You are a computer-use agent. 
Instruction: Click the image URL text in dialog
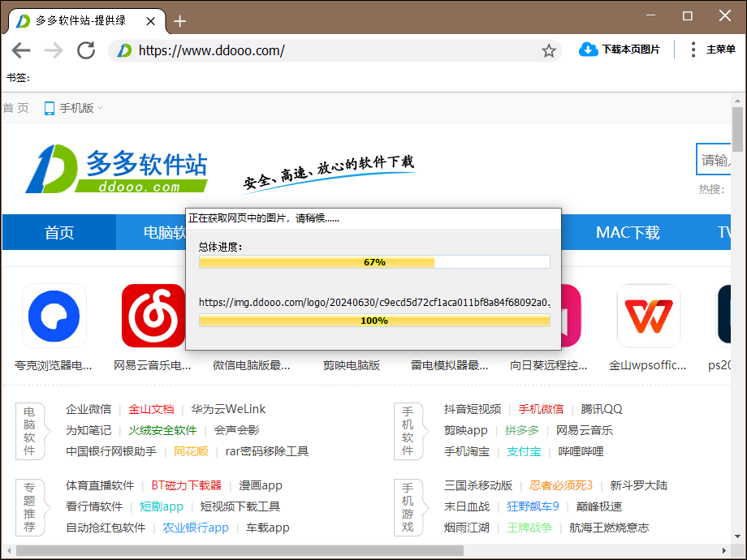(374, 302)
